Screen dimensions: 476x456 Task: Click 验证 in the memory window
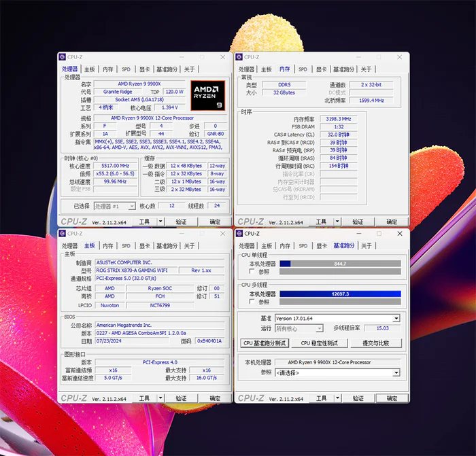click(x=358, y=222)
